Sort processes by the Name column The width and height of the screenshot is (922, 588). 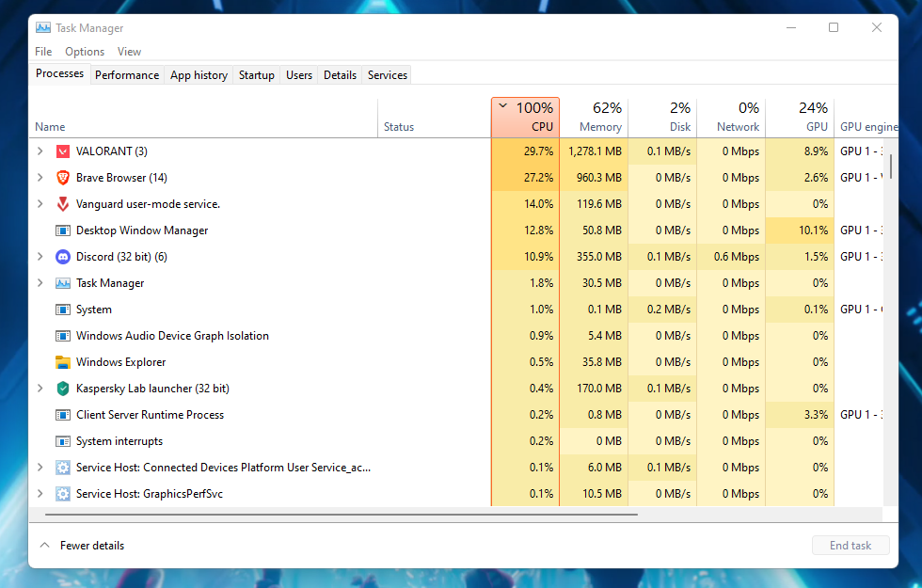click(x=203, y=118)
